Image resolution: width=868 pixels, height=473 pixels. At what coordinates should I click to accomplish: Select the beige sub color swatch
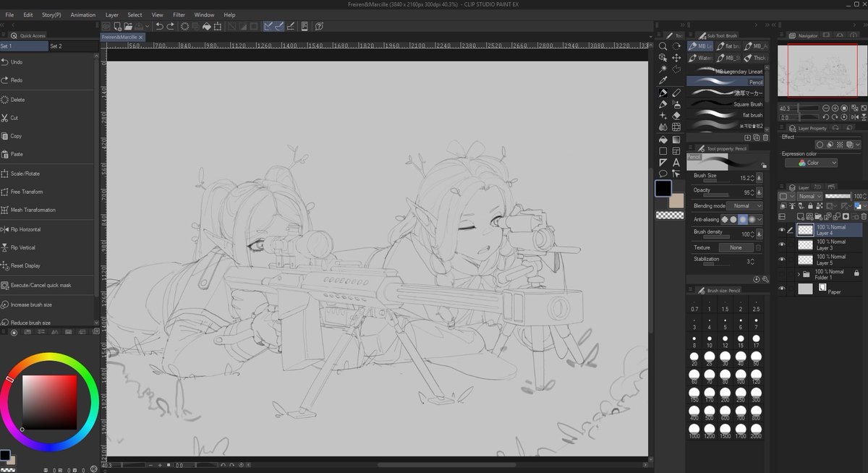click(676, 201)
